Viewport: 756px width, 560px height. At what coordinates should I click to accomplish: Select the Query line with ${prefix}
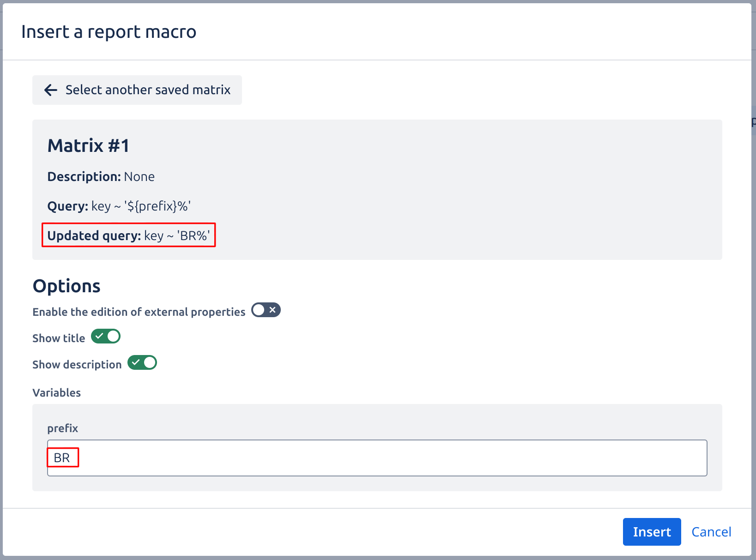click(x=119, y=206)
